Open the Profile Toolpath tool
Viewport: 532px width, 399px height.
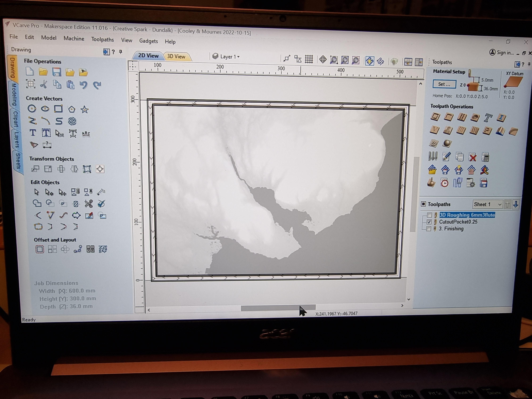point(435,117)
